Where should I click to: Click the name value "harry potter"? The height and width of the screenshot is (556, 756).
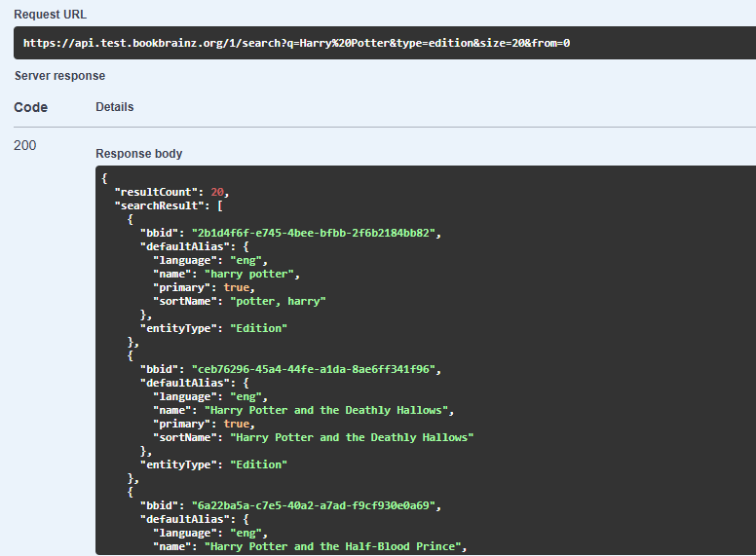(248, 274)
